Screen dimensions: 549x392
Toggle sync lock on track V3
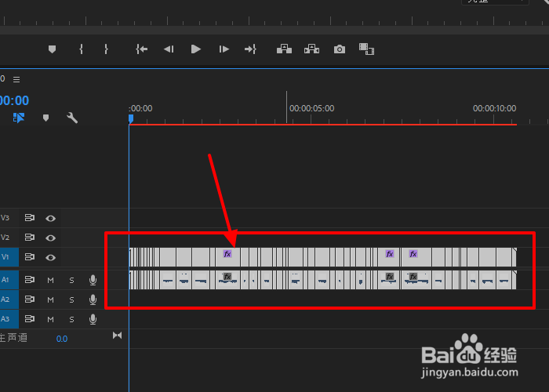coord(30,218)
